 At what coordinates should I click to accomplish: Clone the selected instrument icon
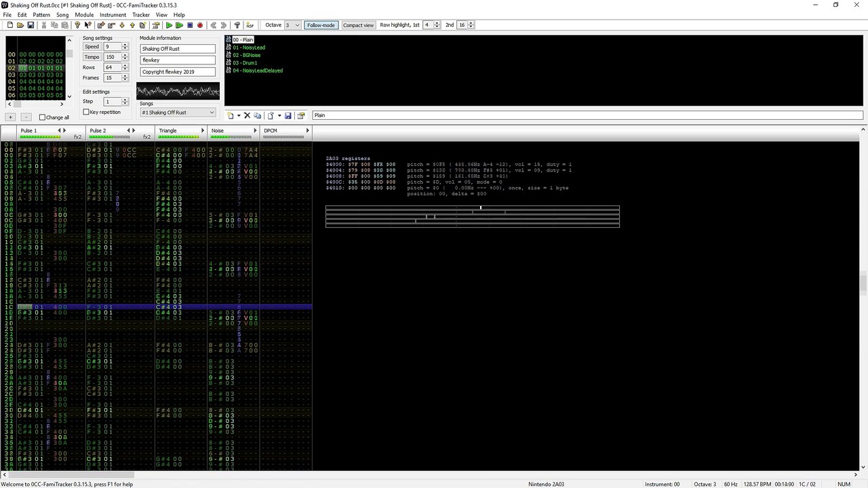[257, 115]
